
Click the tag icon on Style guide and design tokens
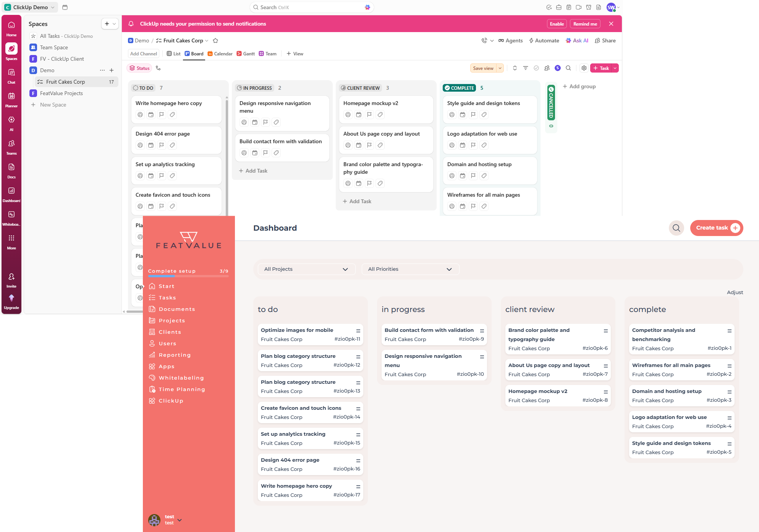484,115
